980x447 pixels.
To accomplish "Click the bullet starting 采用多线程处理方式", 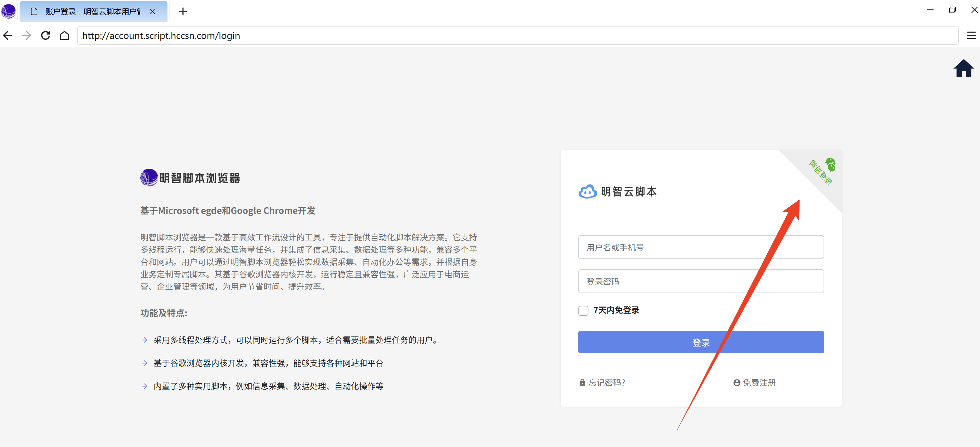I will 296,340.
